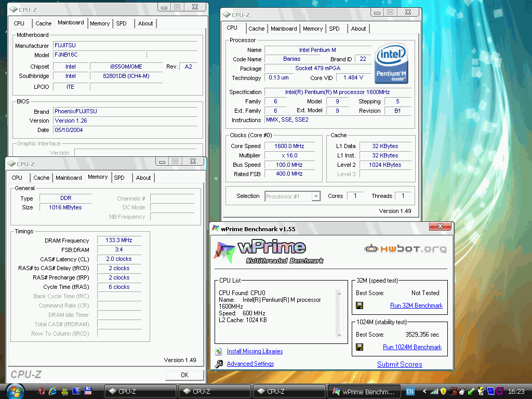Close the wPrime Benchmark window
Screen dimensions: 532x399
440,226
